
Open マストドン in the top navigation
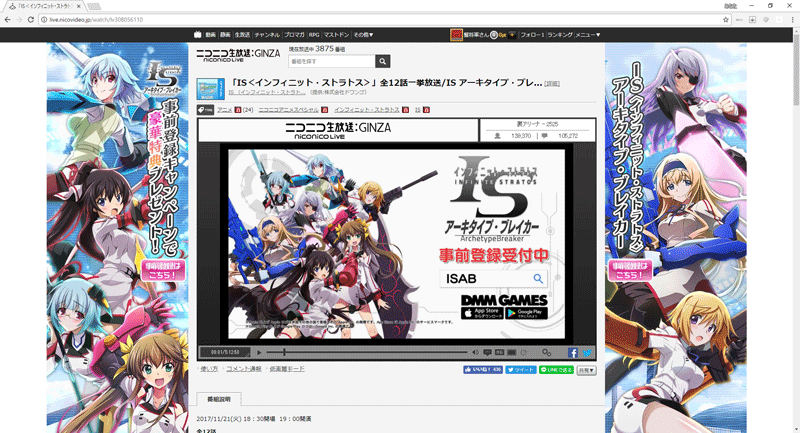pyautogui.click(x=336, y=35)
